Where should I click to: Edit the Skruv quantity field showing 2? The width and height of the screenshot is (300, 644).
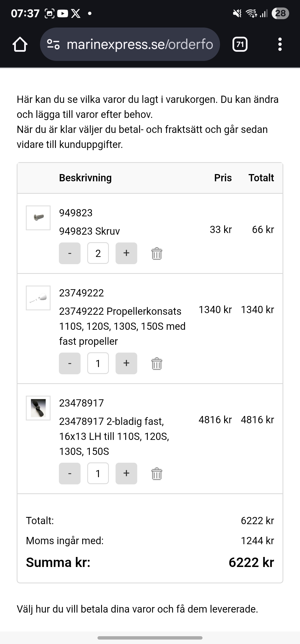[x=98, y=253]
